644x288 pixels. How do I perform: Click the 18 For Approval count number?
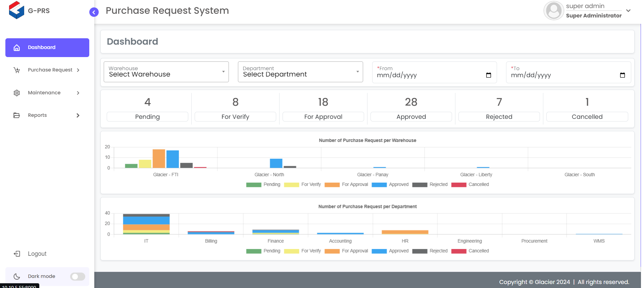(x=323, y=102)
